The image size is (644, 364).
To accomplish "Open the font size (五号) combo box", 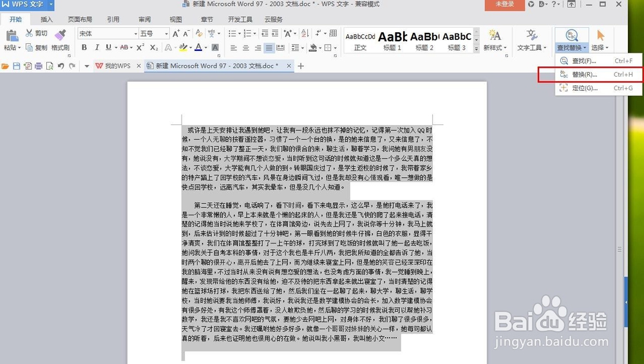I will click(154, 34).
